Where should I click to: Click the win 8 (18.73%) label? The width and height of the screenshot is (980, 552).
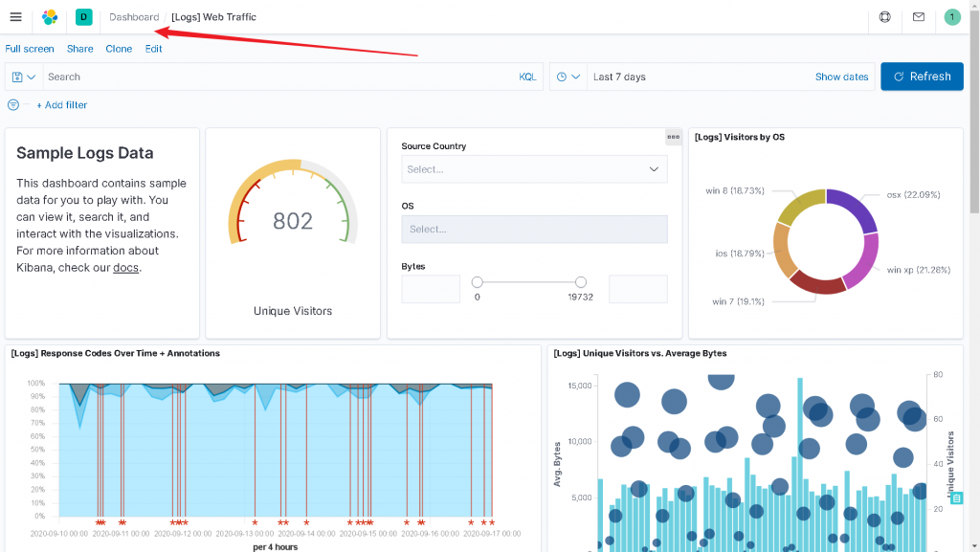point(735,190)
